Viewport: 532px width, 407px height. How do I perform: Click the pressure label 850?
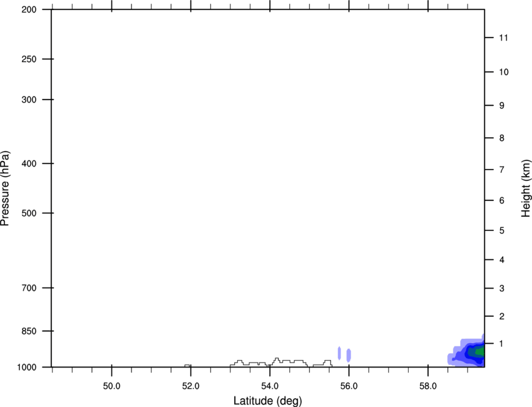tap(29, 331)
